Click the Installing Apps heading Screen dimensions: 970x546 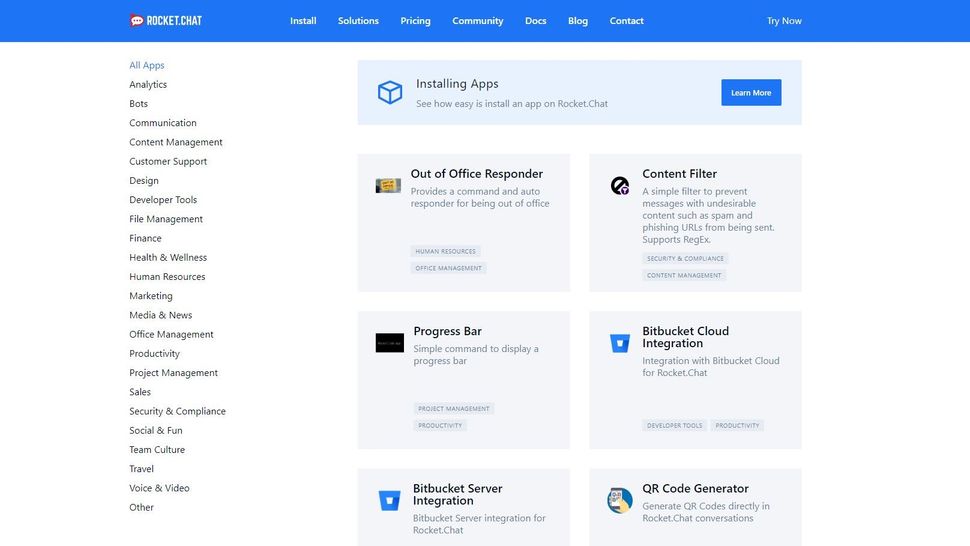coord(457,83)
